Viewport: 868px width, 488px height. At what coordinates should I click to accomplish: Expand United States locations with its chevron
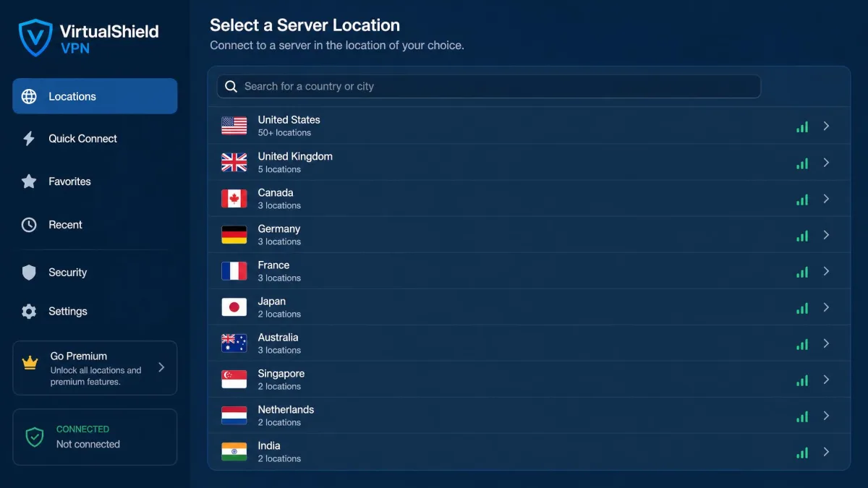(826, 126)
